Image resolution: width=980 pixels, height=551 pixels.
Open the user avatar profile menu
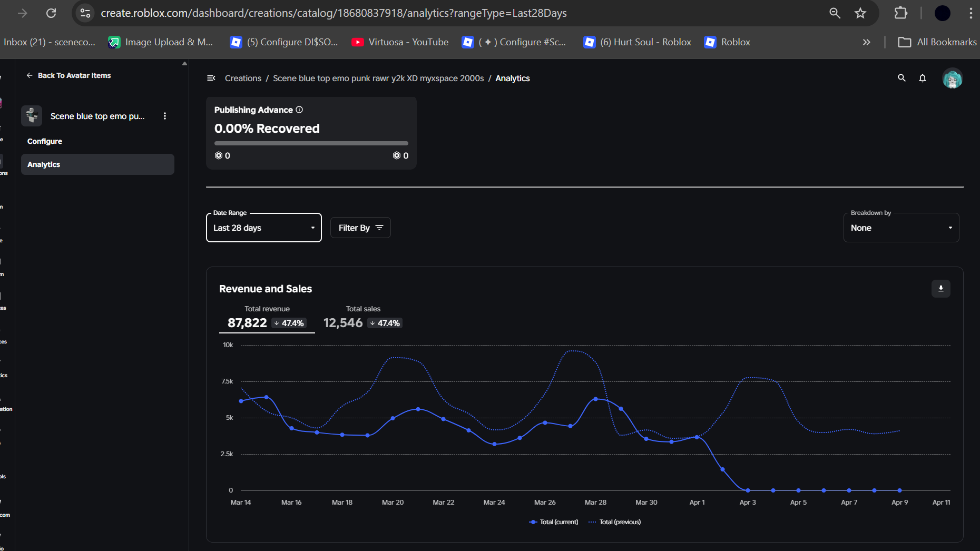(x=952, y=78)
